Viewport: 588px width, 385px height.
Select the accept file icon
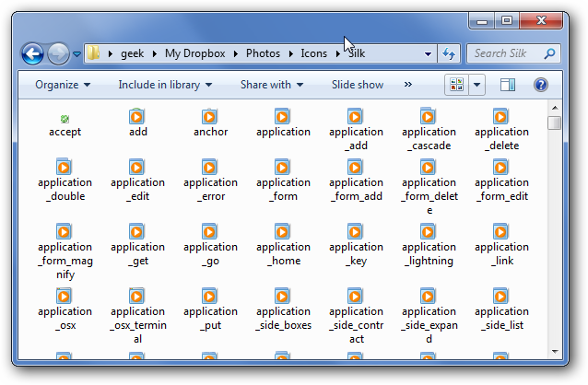click(65, 119)
